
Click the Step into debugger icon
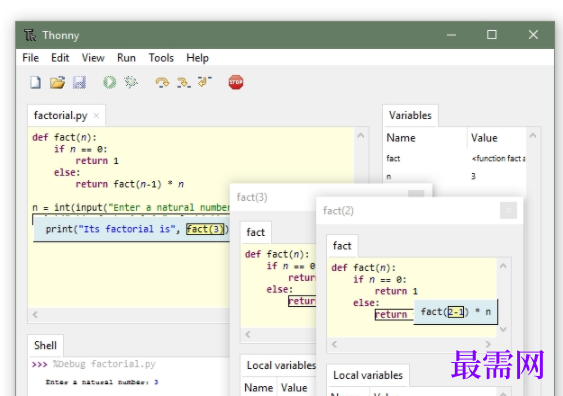coord(183,83)
